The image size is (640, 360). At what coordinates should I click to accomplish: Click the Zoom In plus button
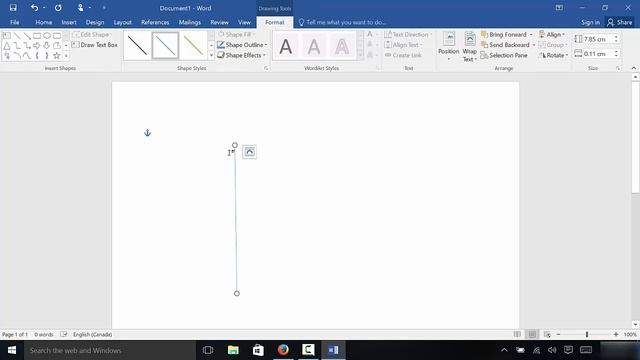point(616,334)
